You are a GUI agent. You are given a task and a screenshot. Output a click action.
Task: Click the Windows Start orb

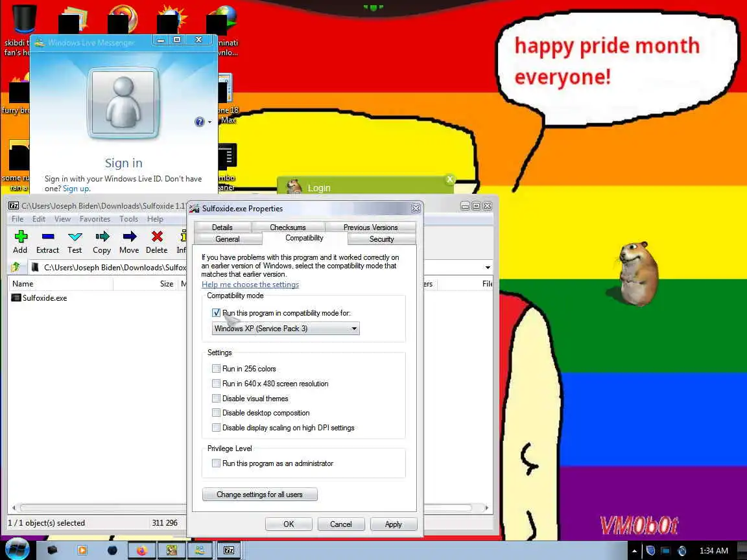[x=17, y=549]
